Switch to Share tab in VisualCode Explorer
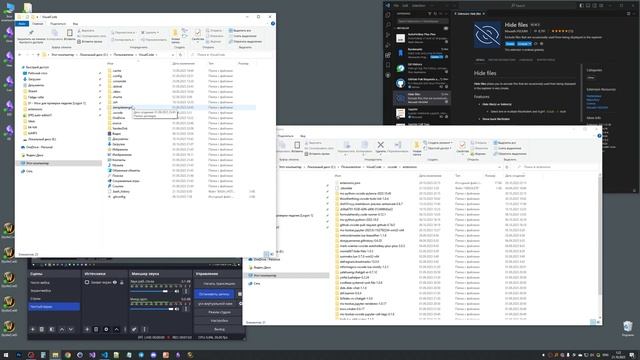 pyautogui.click(x=58, y=24)
